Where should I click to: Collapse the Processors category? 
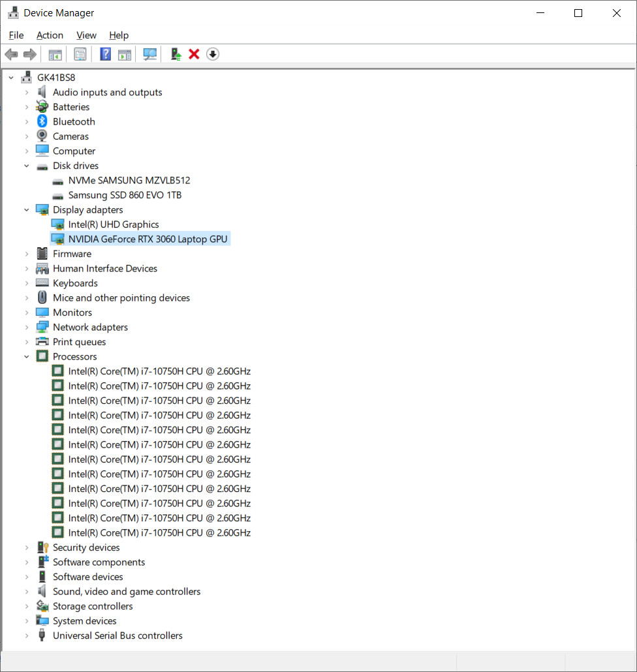coord(27,357)
